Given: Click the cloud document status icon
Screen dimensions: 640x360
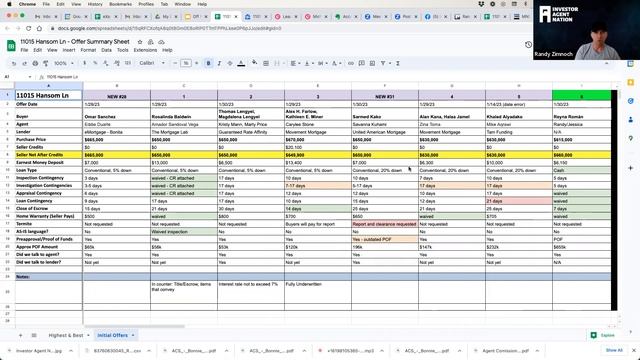Looking at the screenshot, I should (161, 42).
